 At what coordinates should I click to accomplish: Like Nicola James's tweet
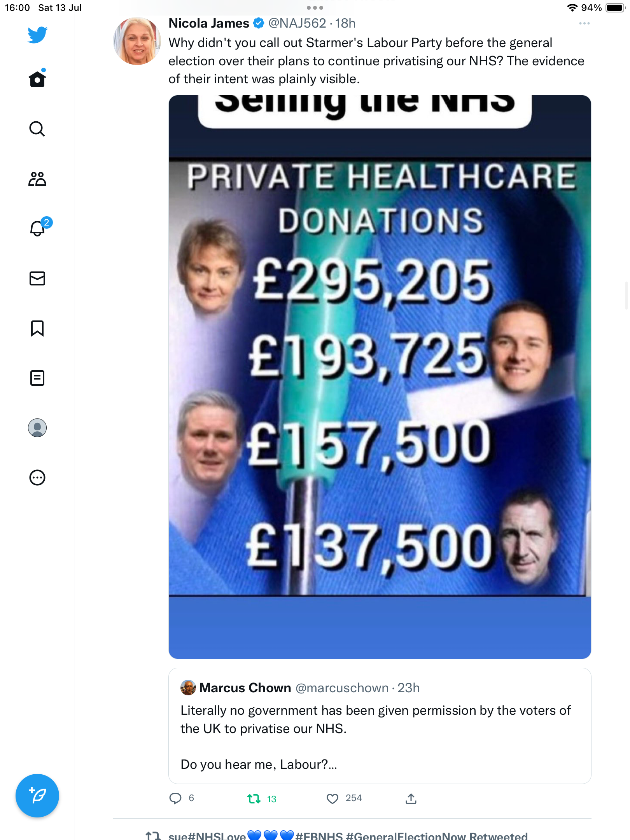(x=332, y=799)
